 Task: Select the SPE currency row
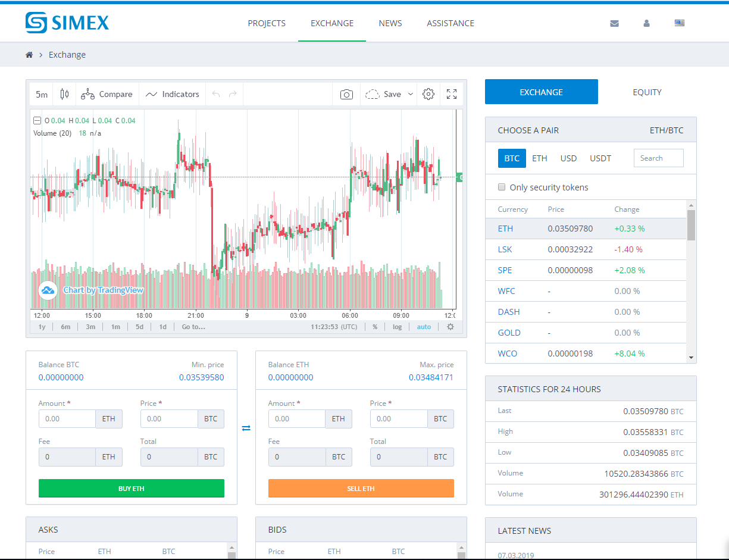(586, 270)
